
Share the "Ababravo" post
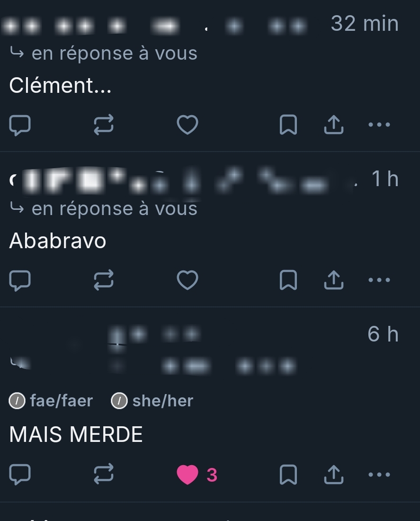point(334,280)
